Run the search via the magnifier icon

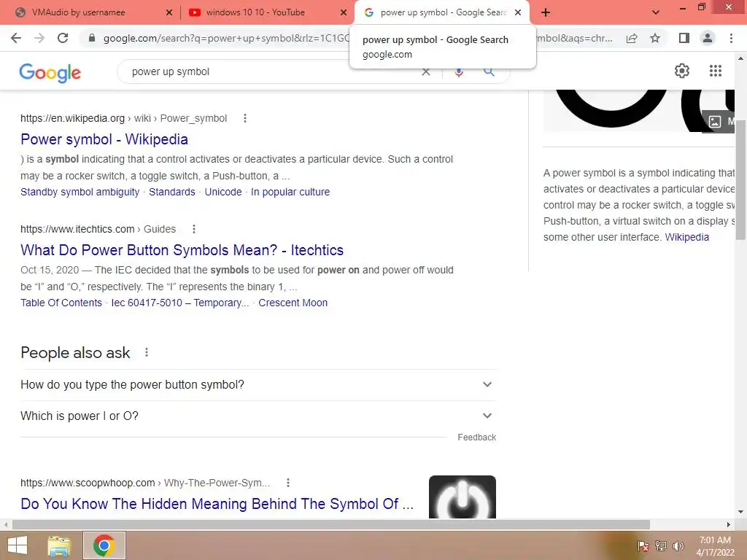489,72
